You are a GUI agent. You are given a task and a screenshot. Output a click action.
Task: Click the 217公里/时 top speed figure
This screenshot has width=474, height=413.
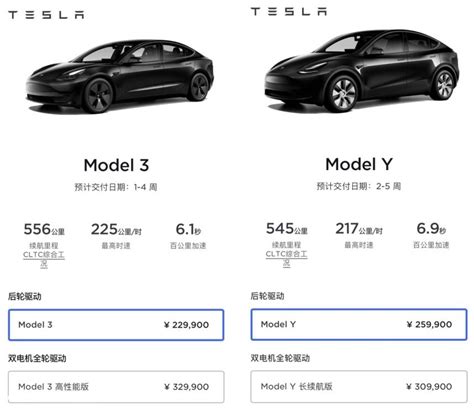tap(359, 229)
